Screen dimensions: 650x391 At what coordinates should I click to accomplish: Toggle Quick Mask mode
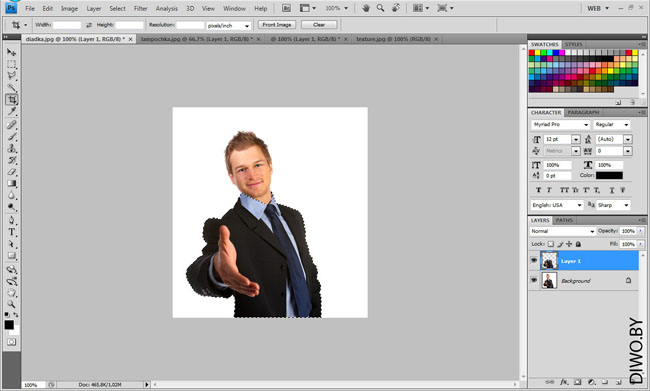point(12,342)
